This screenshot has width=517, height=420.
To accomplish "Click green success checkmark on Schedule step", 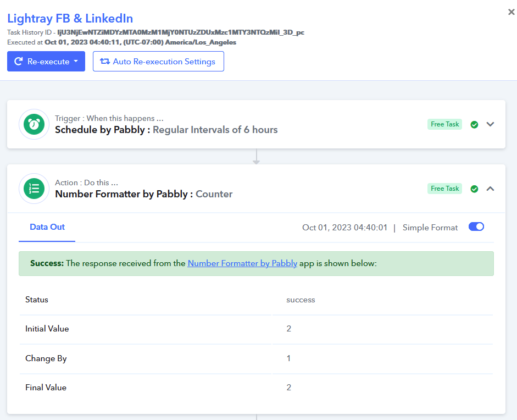I will 474,124.
